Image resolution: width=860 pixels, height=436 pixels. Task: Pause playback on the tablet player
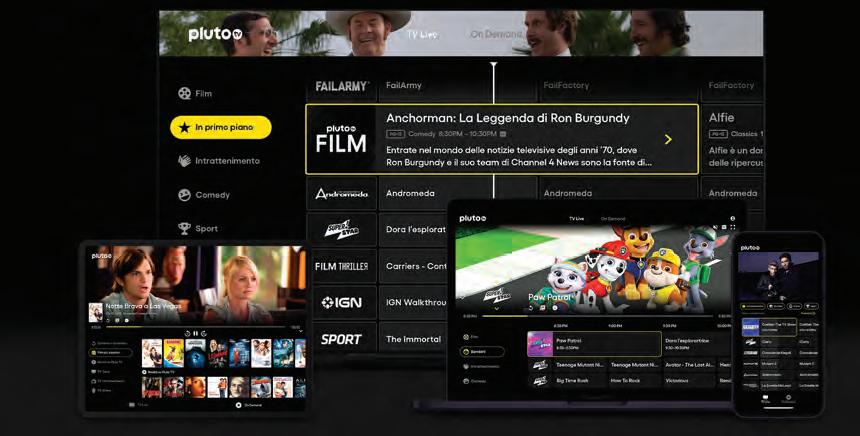(196, 333)
